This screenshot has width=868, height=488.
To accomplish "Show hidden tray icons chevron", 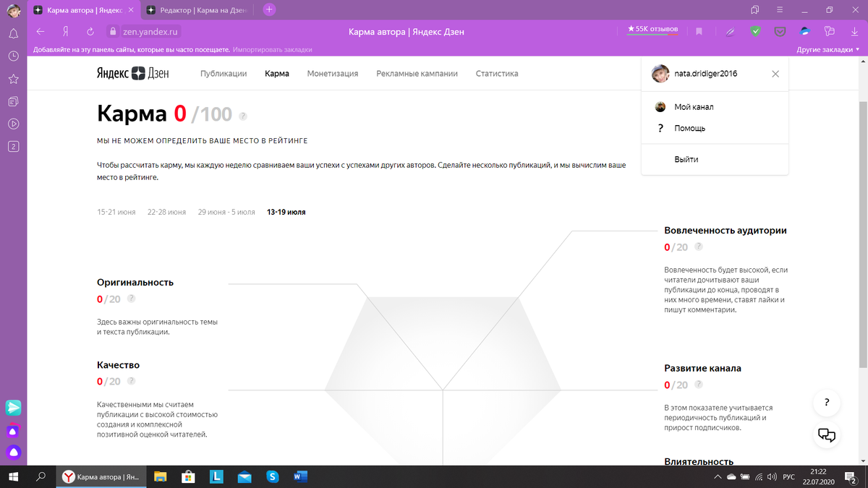I will point(718,477).
